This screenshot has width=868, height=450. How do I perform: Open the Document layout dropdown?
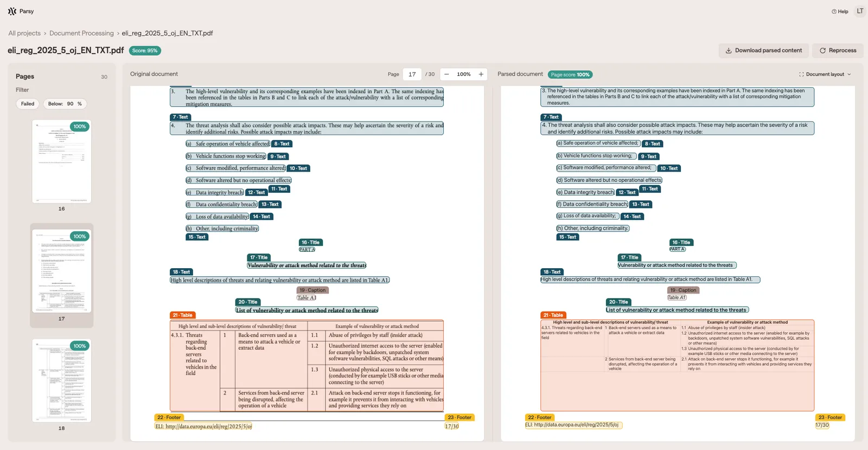coord(825,74)
